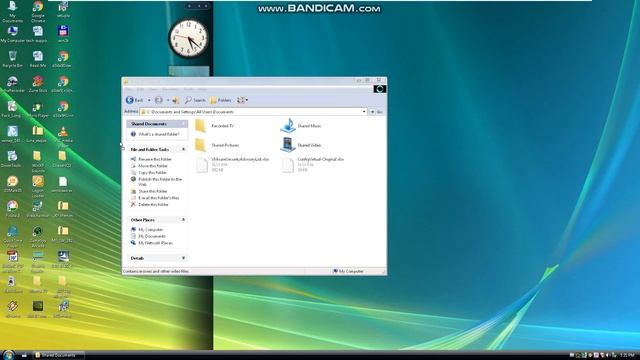Click the File menu in Explorer
The image size is (640, 360).
click(129, 89)
